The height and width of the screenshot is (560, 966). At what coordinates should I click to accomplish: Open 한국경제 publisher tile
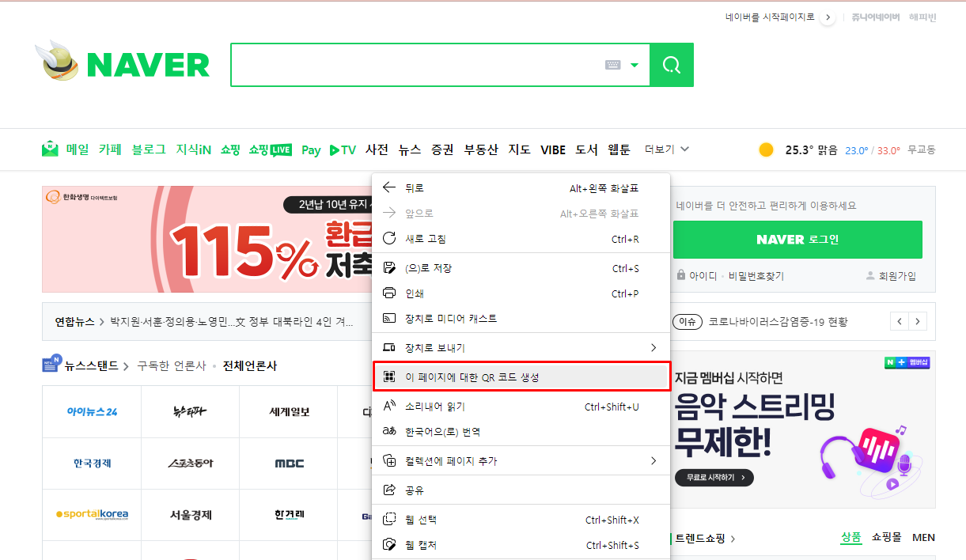pos(92,464)
